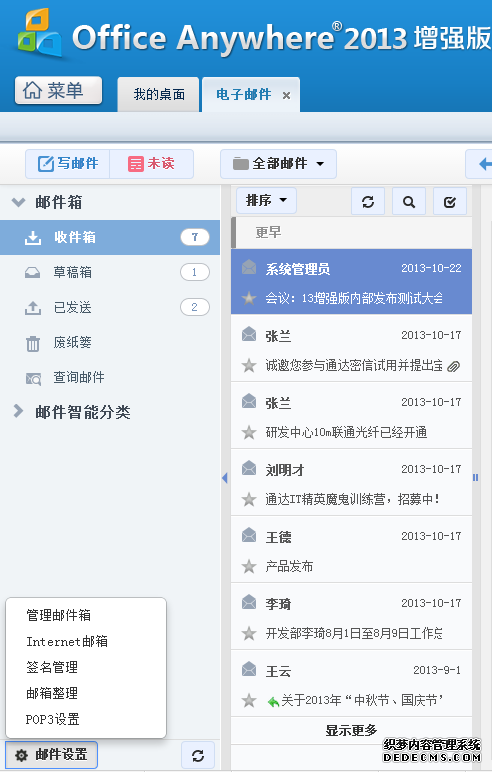Refresh the mail list via toolbar icon
Screen dimensions: 492x772
[x=368, y=201]
